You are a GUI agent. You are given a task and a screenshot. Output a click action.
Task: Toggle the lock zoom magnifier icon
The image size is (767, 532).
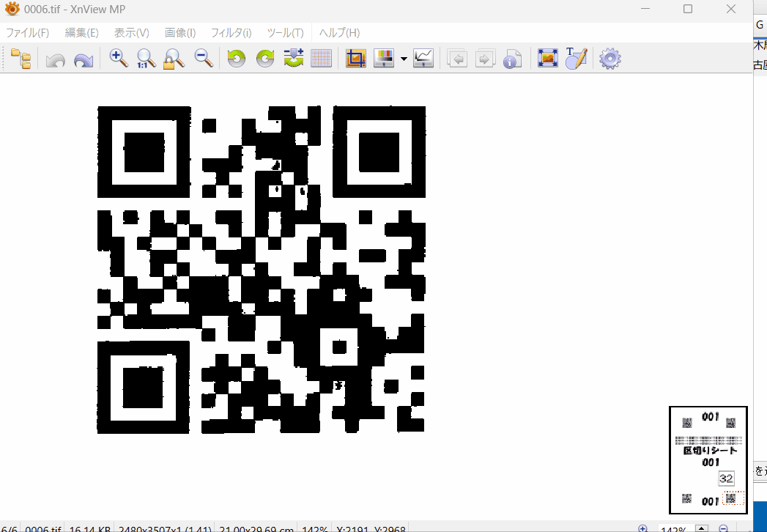(x=174, y=59)
